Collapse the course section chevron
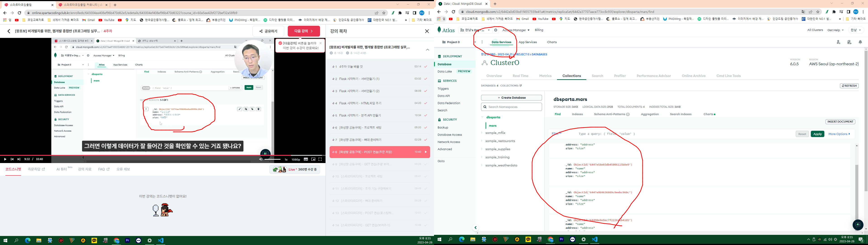Viewport: 868px width, 245px height. pyautogui.click(x=427, y=50)
